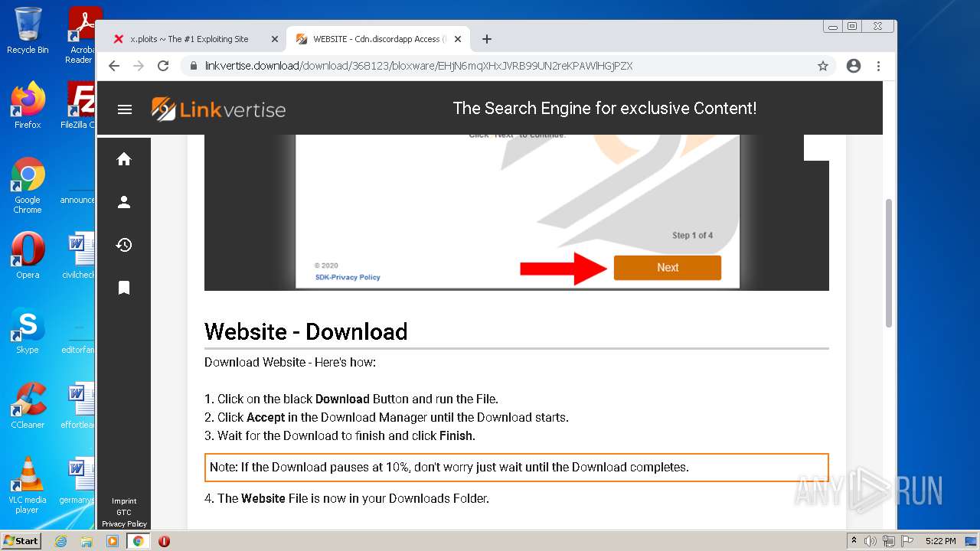This screenshot has height=551, width=980.
Task: Open the Firefox desktop shortcut
Action: tap(28, 105)
